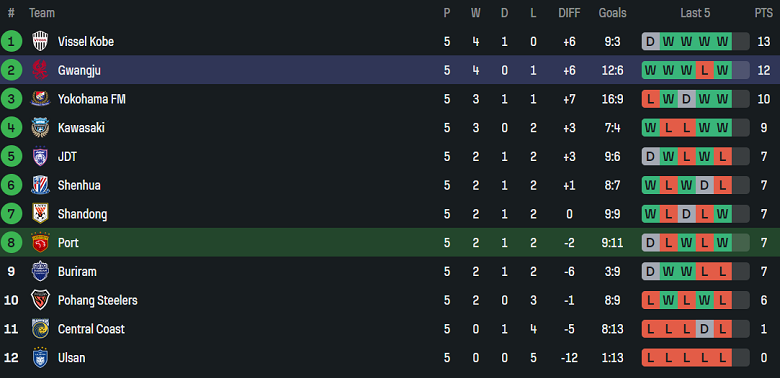Image resolution: width=780 pixels, height=378 pixels.
Task: Click the Goals column header
Action: click(x=612, y=13)
